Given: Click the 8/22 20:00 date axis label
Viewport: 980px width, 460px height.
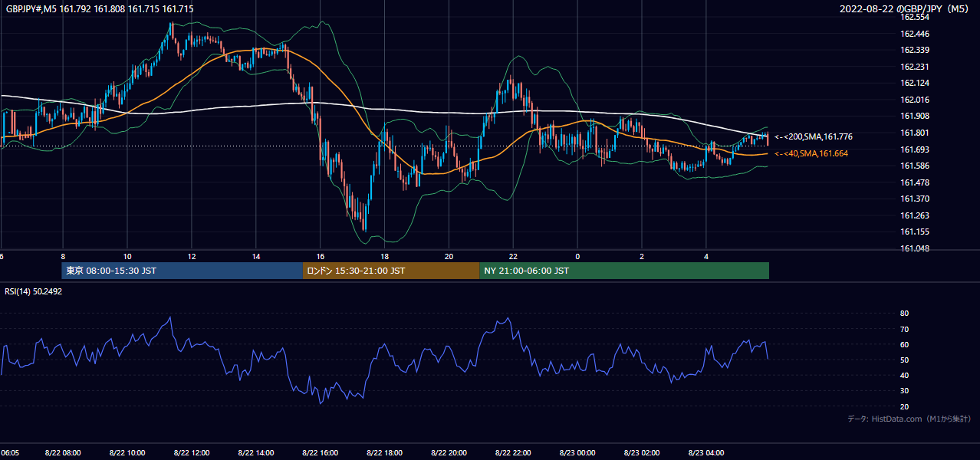Looking at the screenshot, I should coord(449,453).
